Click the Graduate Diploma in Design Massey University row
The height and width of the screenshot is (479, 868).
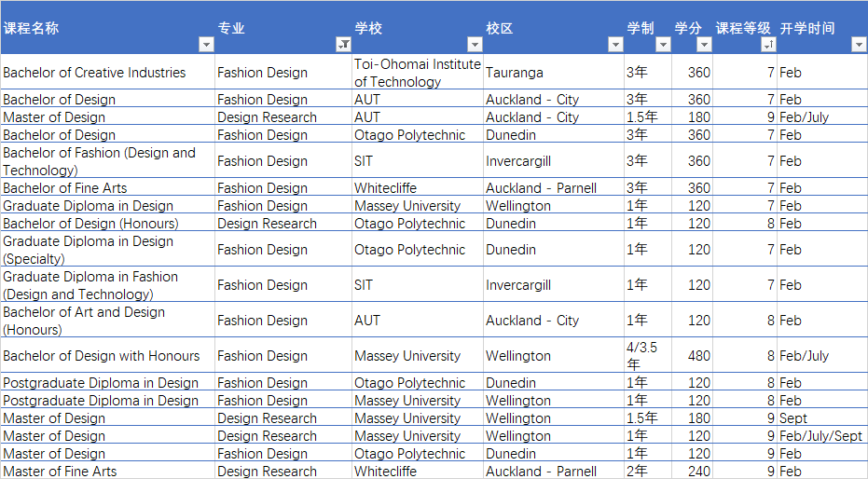point(434,205)
